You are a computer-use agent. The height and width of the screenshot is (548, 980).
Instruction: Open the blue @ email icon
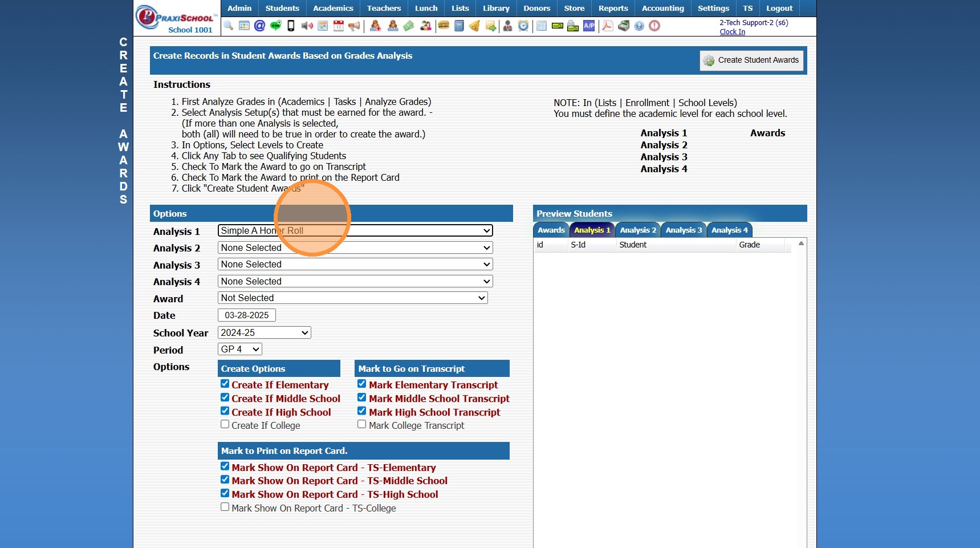point(259,26)
